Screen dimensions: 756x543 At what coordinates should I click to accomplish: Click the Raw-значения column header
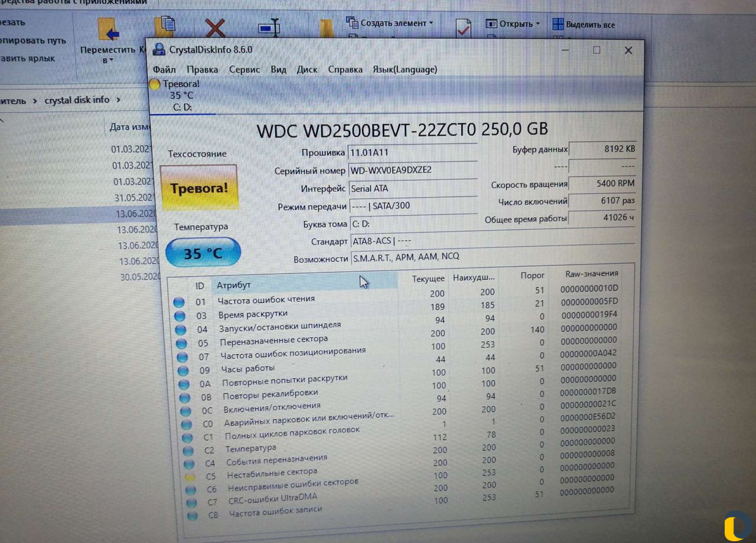pos(592,273)
